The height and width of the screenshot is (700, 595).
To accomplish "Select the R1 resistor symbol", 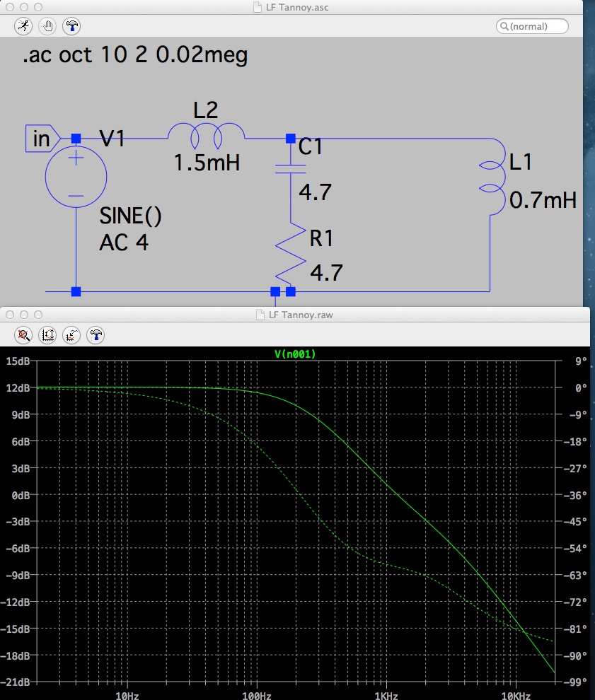I will (x=290, y=255).
